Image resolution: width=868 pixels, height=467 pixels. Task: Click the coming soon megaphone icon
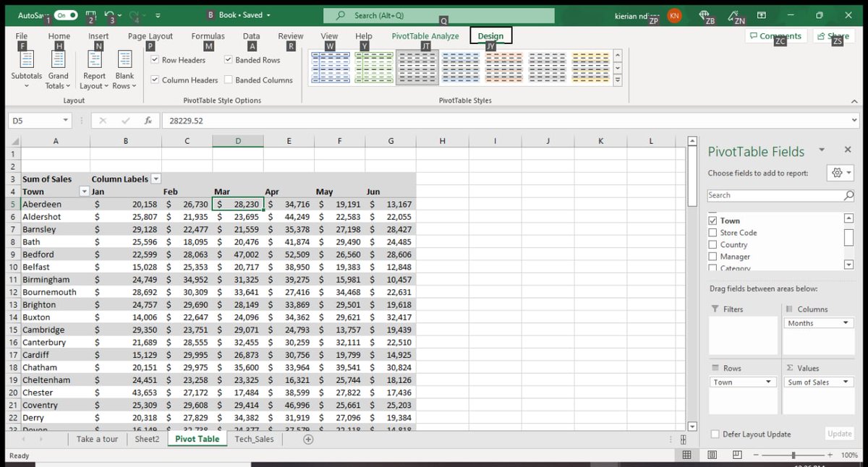[732, 15]
